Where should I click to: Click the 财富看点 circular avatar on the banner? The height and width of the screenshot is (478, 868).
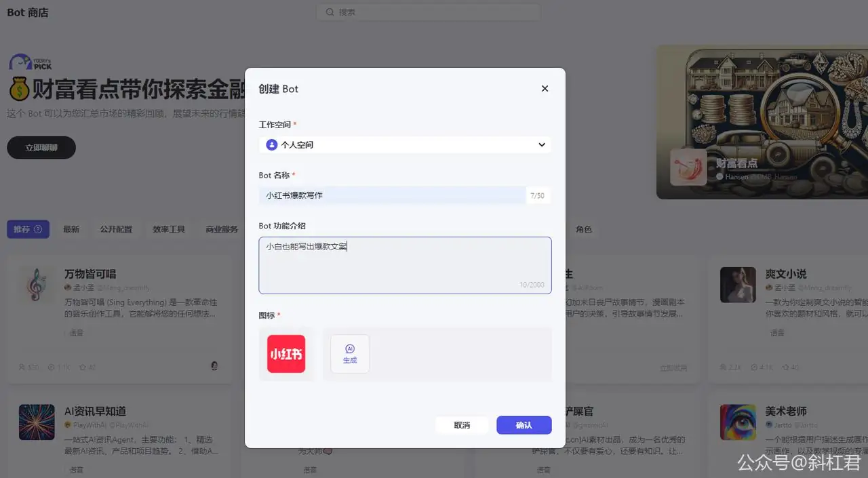[688, 167]
